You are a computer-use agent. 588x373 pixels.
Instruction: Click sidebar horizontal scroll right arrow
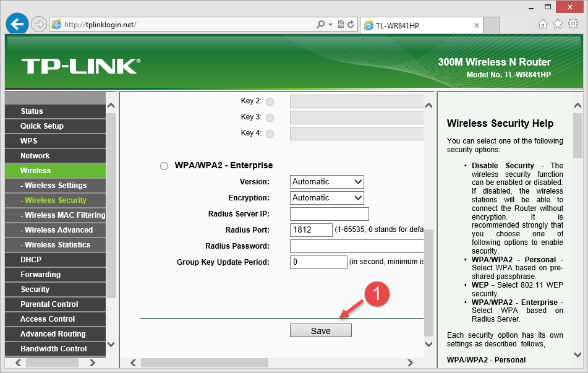92,362
